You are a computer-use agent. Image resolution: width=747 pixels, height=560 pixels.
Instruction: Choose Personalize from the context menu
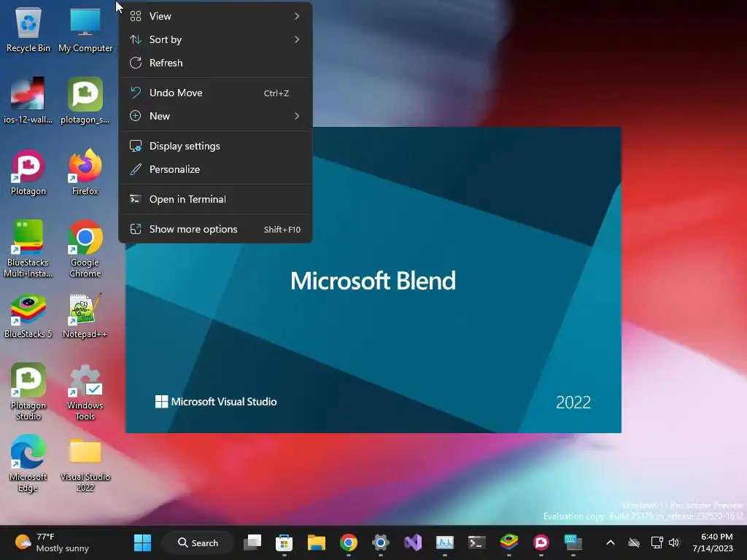click(x=215, y=169)
